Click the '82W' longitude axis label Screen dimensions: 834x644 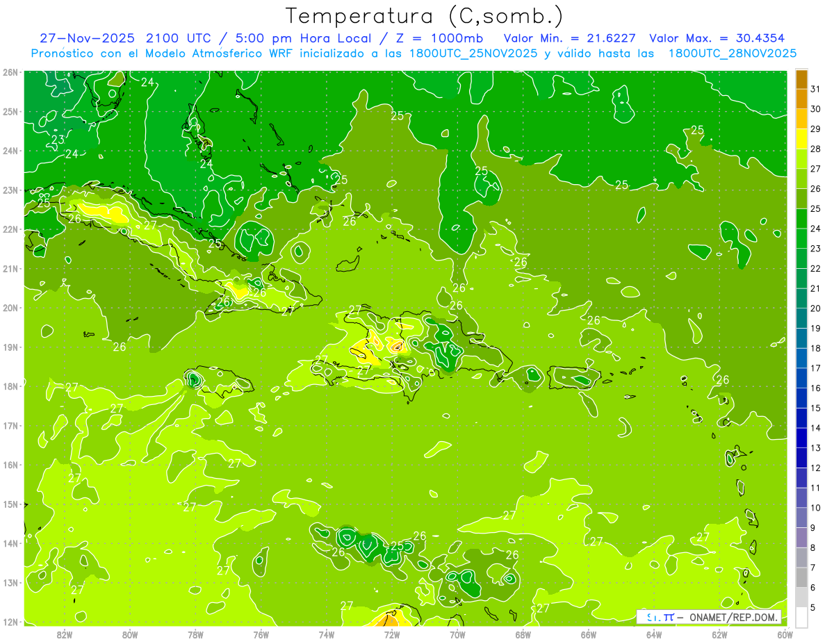[65, 634]
